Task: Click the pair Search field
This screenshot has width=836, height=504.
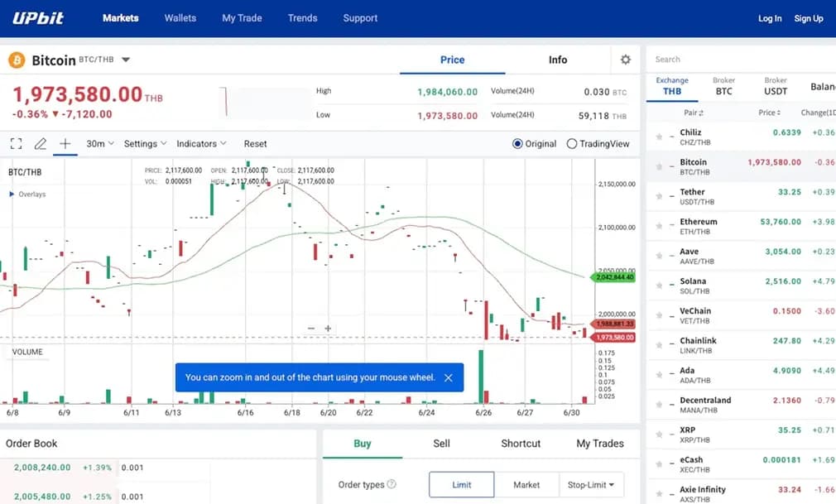Action: pyautogui.click(x=741, y=60)
